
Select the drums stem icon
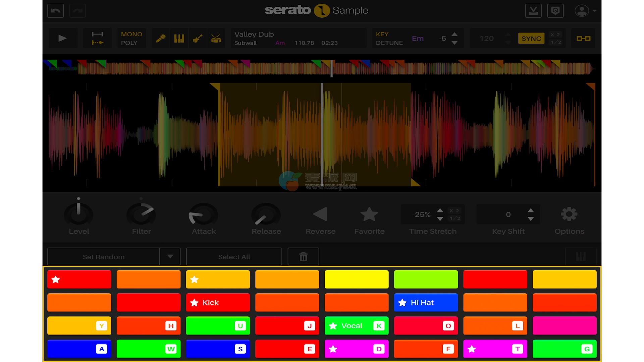coord(216,39)
